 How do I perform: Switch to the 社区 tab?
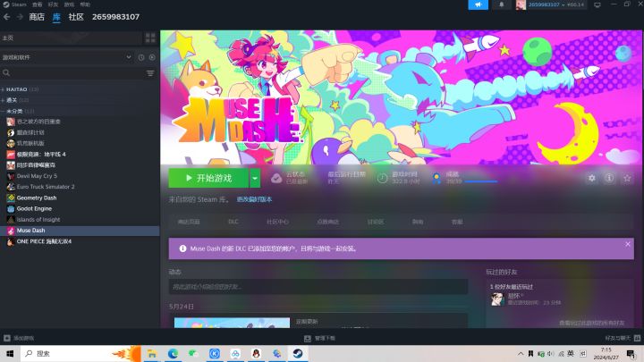coord(76,17)
